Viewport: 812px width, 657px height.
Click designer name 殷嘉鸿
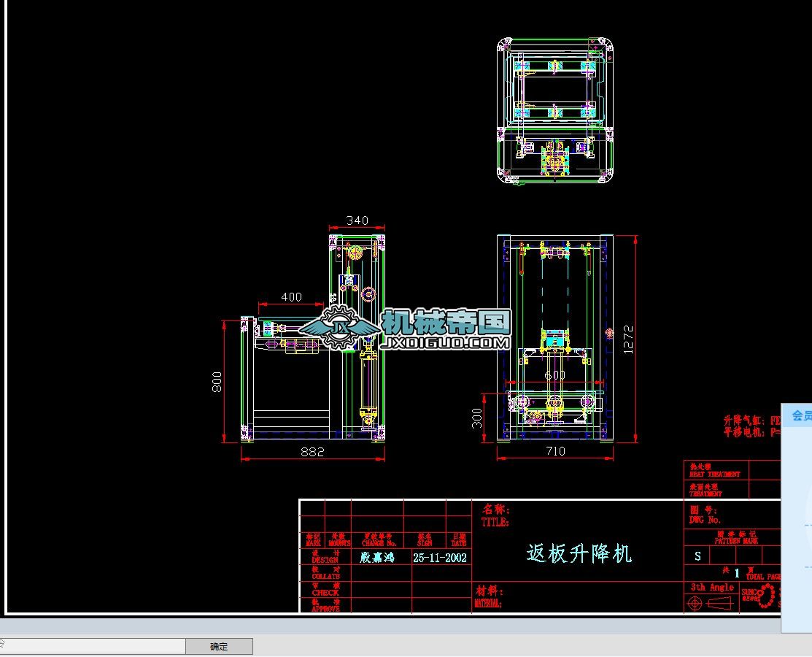[x=377, y=558]
